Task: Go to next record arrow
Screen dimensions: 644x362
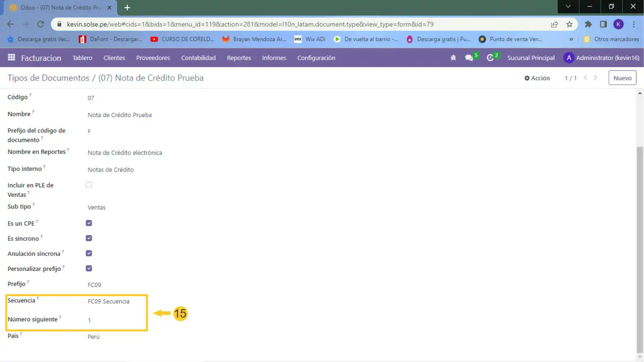Action: pos(595,78)
